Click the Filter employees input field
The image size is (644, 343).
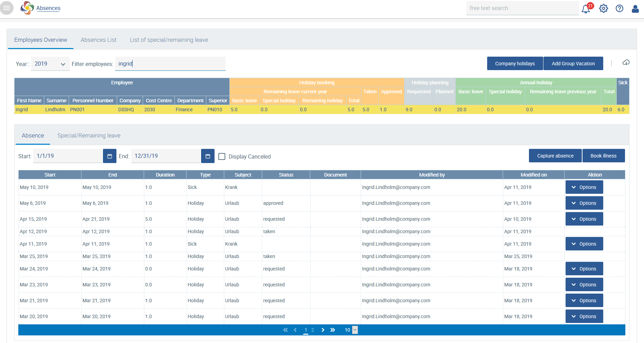pos(170,64)
